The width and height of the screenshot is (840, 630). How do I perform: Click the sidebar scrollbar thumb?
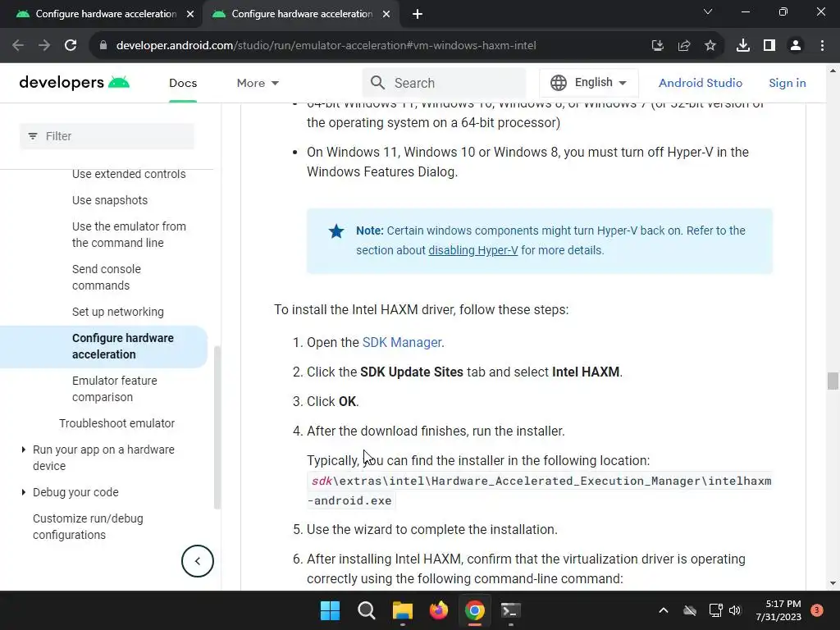pos(217,427)
